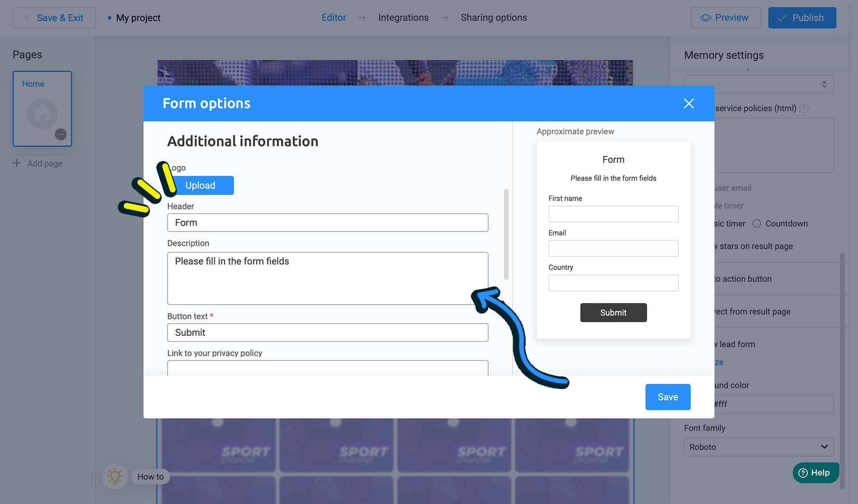Image resolution: width=858 pixels, height=504 pixels.
Task: Click the service policies html text area
Action: pyautogui.click(x=774, y=145)
